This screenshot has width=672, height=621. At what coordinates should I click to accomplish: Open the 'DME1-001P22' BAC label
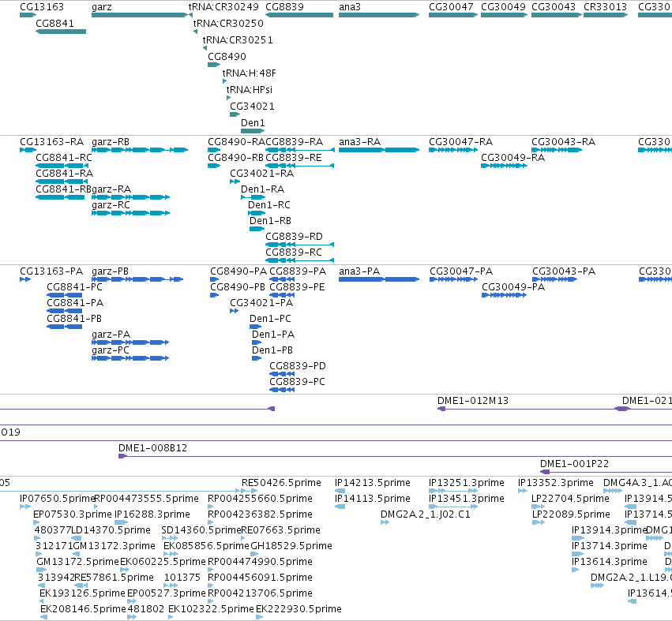[x=574, y=464]
